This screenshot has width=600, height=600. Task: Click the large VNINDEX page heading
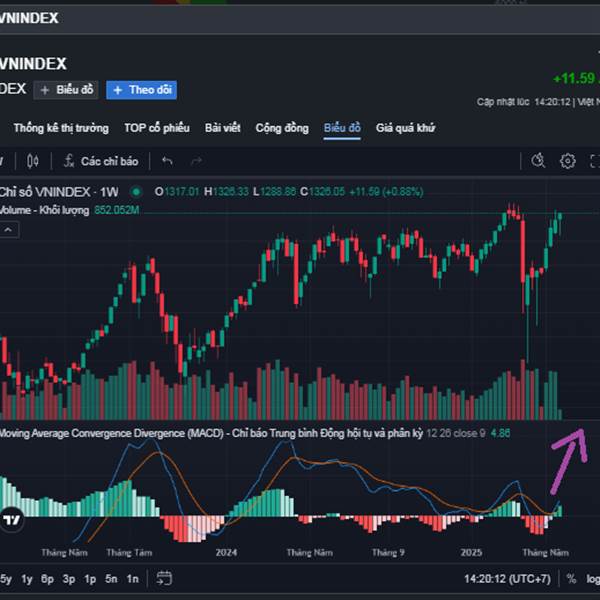[x=33, y=64]
